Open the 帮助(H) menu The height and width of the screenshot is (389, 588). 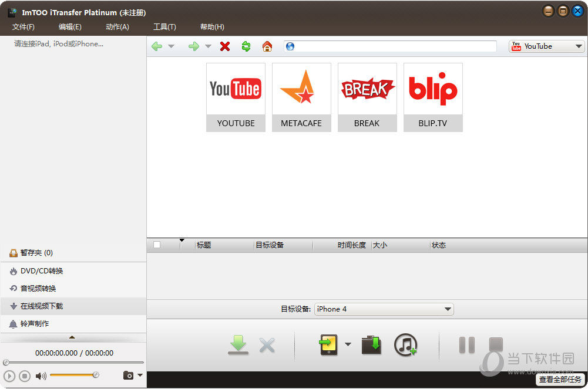(x=212, y=27)
